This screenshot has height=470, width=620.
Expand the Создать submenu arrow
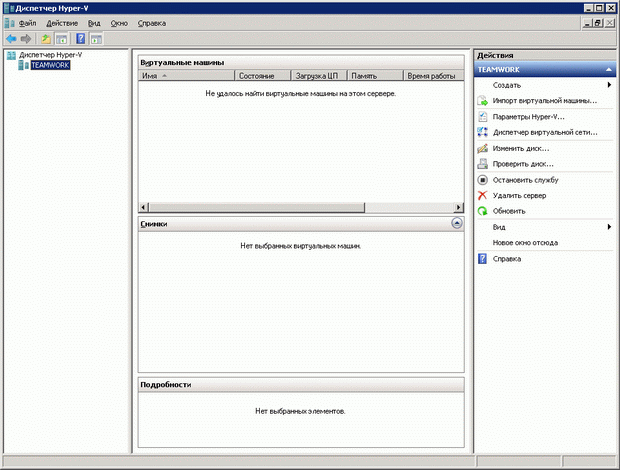coord(609,85)
